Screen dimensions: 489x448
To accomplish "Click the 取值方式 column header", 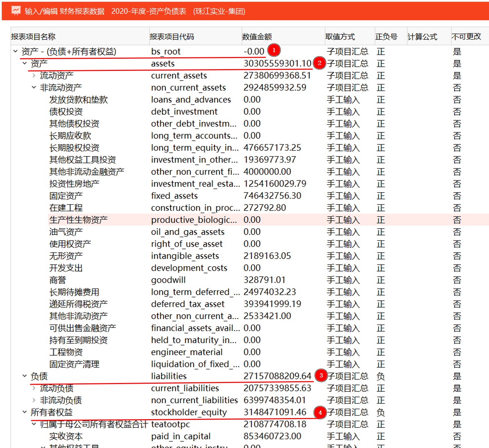I will (x=350, y=36).
